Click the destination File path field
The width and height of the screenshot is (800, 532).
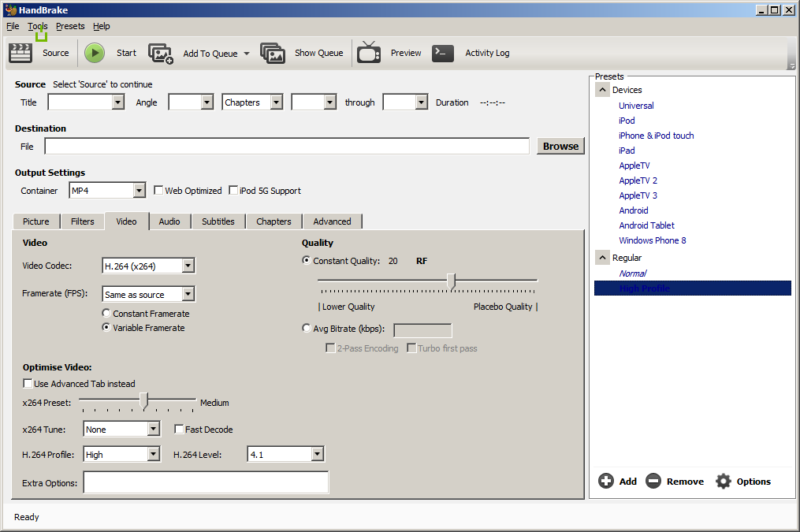click(287, 147)
